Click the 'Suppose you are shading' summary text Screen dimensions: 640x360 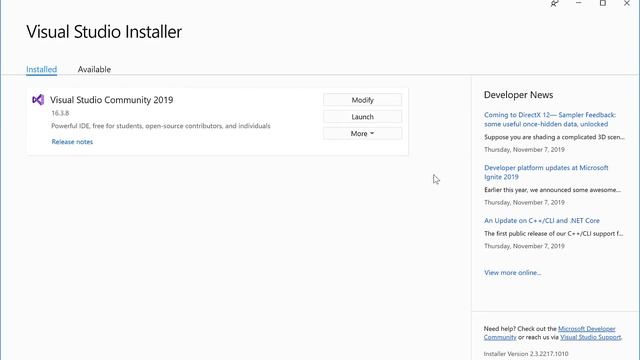pos(554,137)
